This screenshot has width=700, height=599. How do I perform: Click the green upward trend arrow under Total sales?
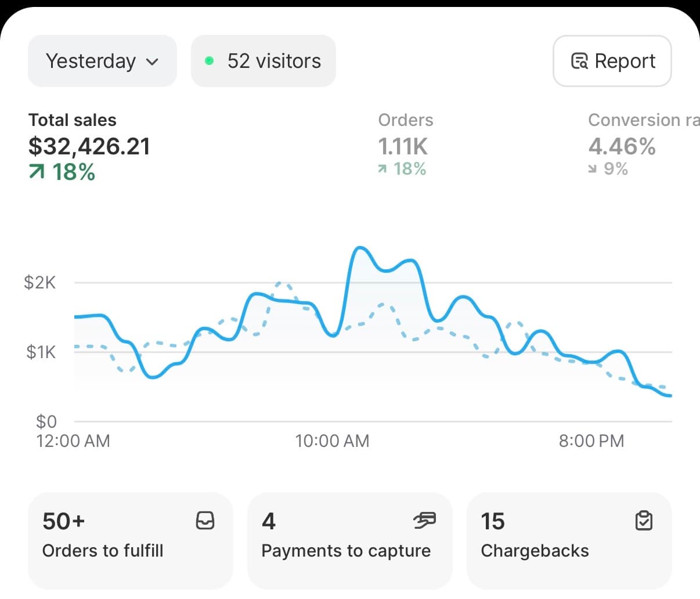coord(38,172)
